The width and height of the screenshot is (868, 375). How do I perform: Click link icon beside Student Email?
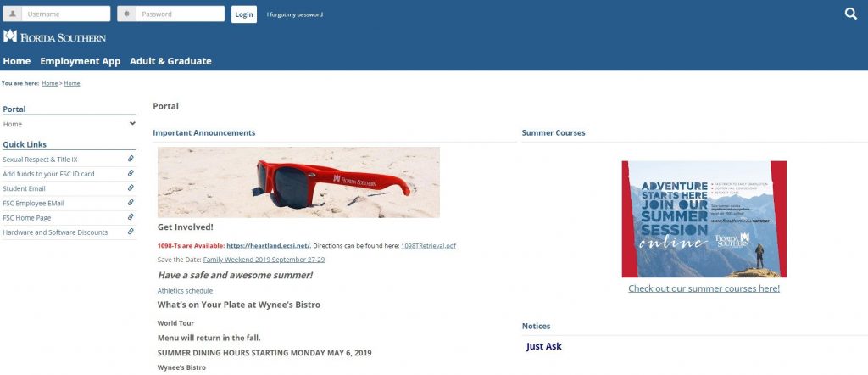[x=131, y=187]
